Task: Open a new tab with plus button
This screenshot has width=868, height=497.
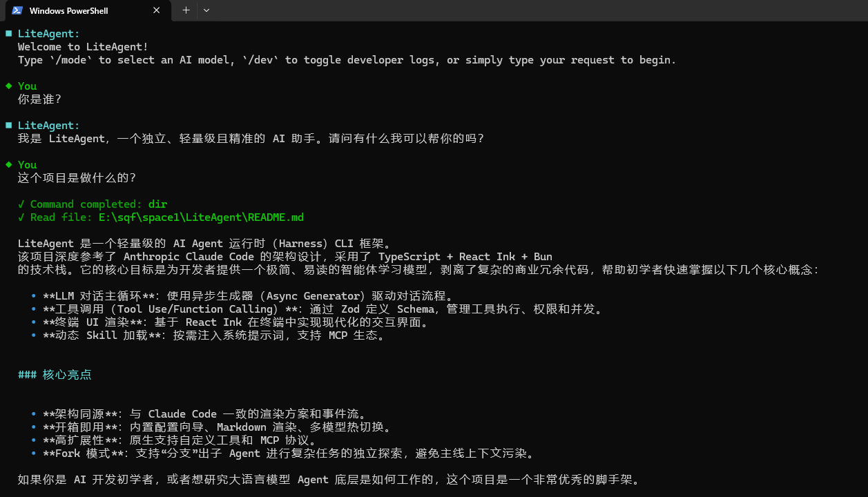Action: coord(185,10)
